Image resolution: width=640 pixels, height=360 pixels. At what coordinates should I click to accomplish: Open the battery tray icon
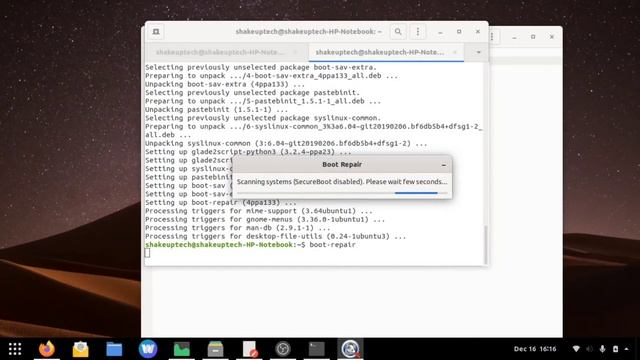[616, 349]
